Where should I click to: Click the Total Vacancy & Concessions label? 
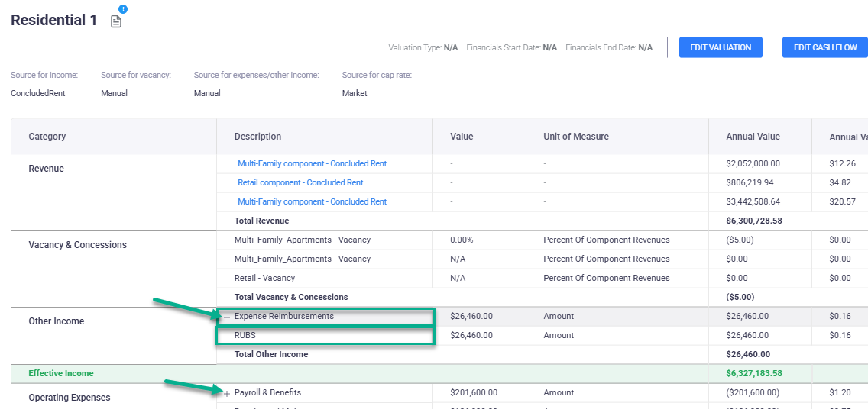[291, 297]
